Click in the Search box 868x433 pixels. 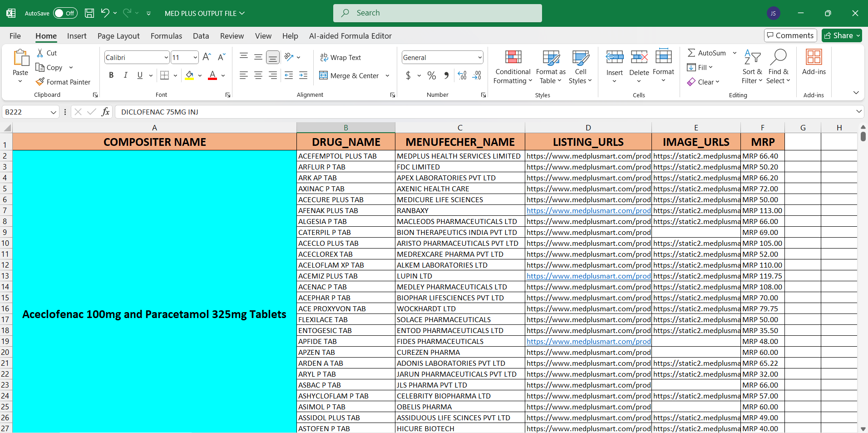438,13
